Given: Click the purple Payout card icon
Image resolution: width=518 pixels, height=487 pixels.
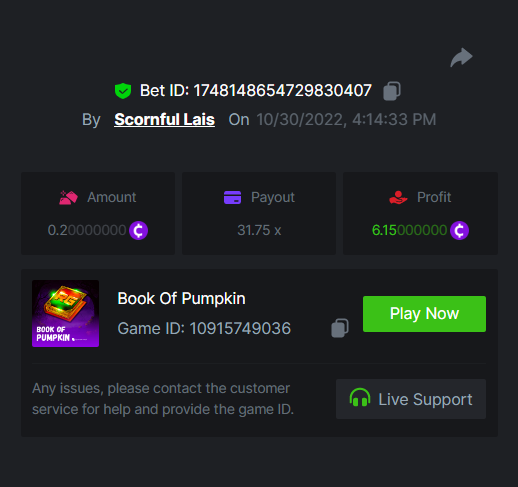Looking at the screenshot, I should [232, 197].
